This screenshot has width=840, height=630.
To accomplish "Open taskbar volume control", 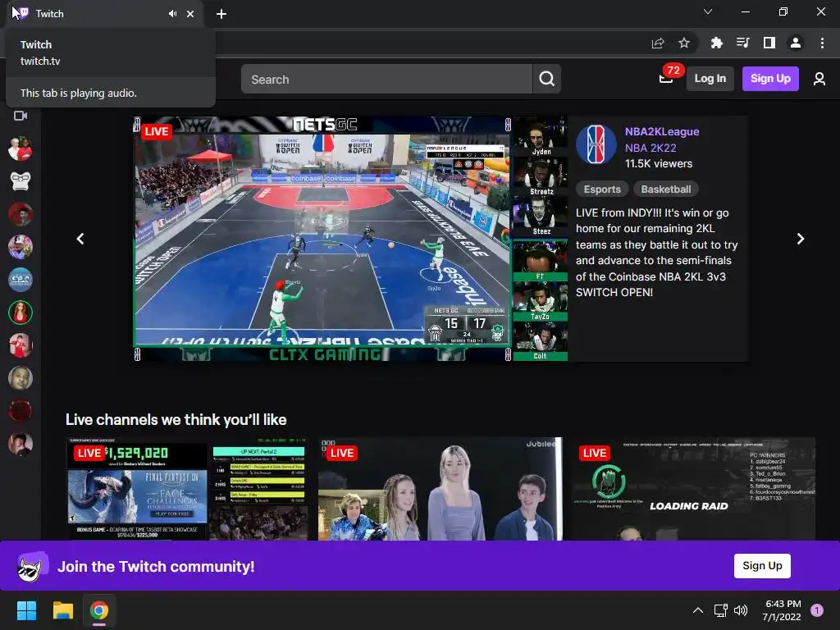I will tap(741, 610).
